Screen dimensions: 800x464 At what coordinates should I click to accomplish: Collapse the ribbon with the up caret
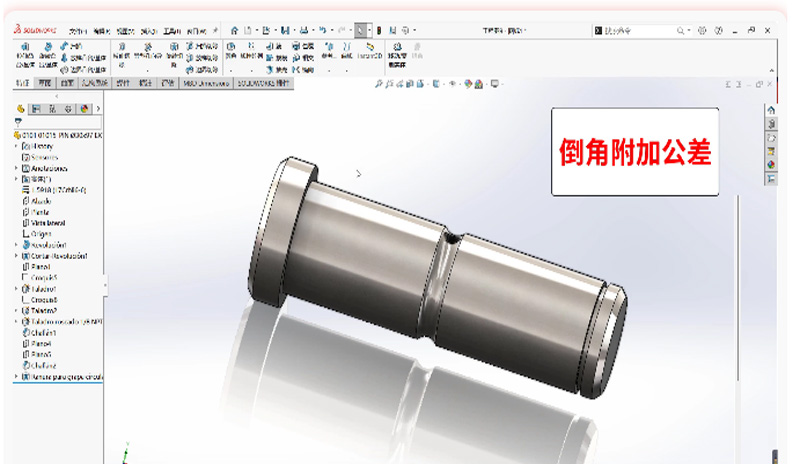coord(771,70)
